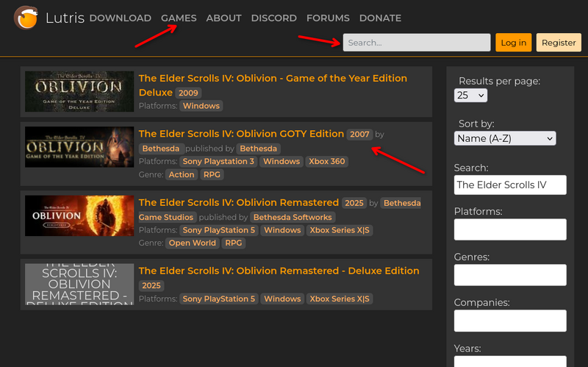Click the Platforms filter field
Viewport: 588px width, 367px height.
[510, 229]
